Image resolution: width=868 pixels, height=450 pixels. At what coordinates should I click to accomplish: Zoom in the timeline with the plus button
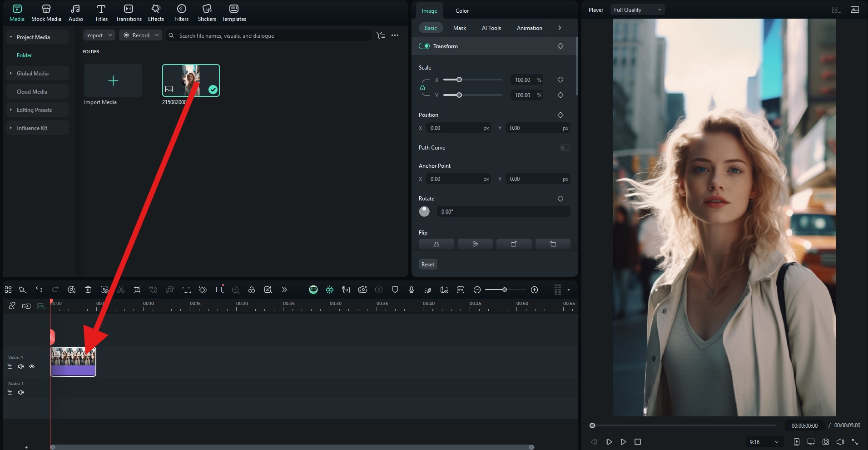pyautogui.click(x=535, y=290)
